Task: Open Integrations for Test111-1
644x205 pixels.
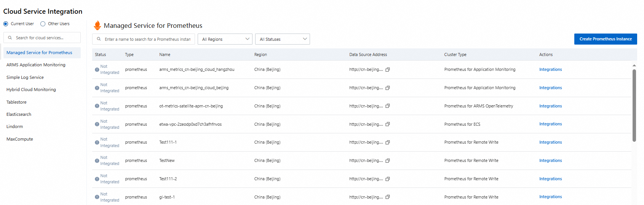Action: tap(550, 142)
